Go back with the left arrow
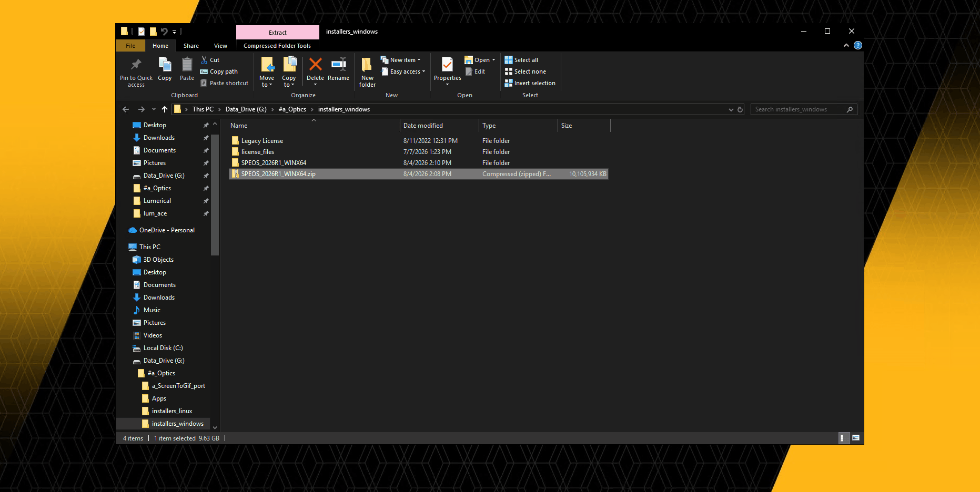 [x=126, y=109]
